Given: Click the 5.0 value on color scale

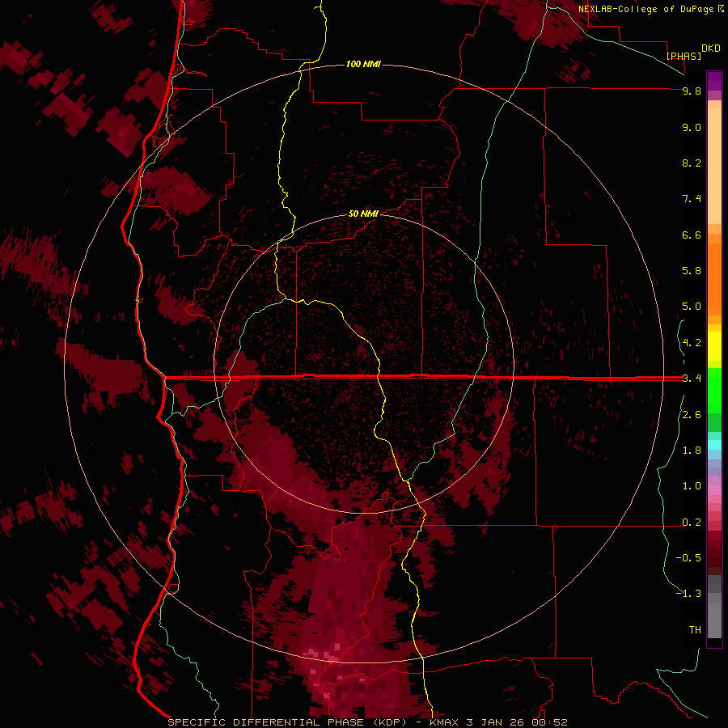Looking at the screenshot, I should point(692,307).
